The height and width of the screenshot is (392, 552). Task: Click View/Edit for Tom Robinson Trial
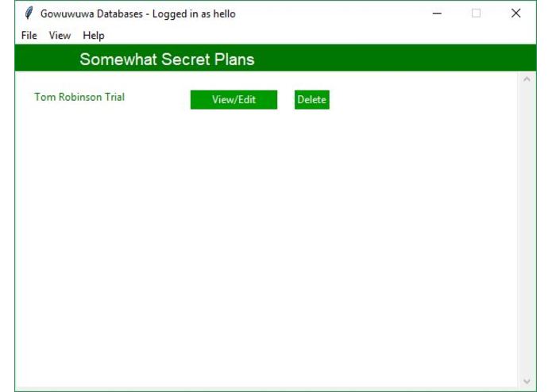[x=234, y=100]
